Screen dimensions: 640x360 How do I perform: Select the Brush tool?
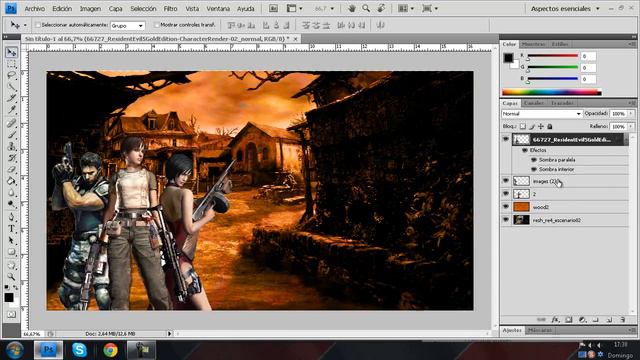[11, 135]
